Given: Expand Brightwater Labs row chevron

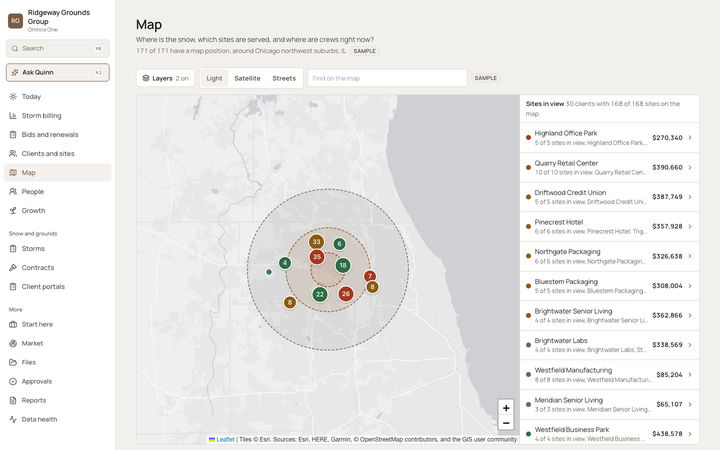Looking at the screenshot, I should (690, 345).
